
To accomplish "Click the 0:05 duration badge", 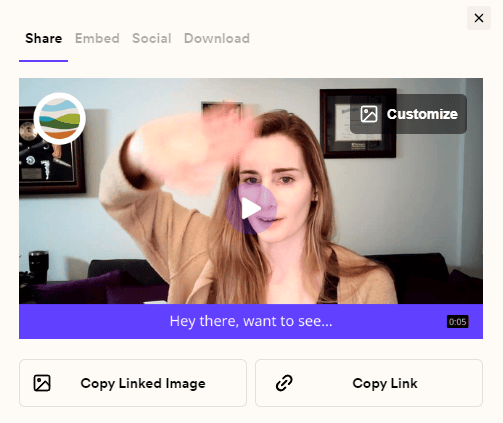I will tap(457, 322).
